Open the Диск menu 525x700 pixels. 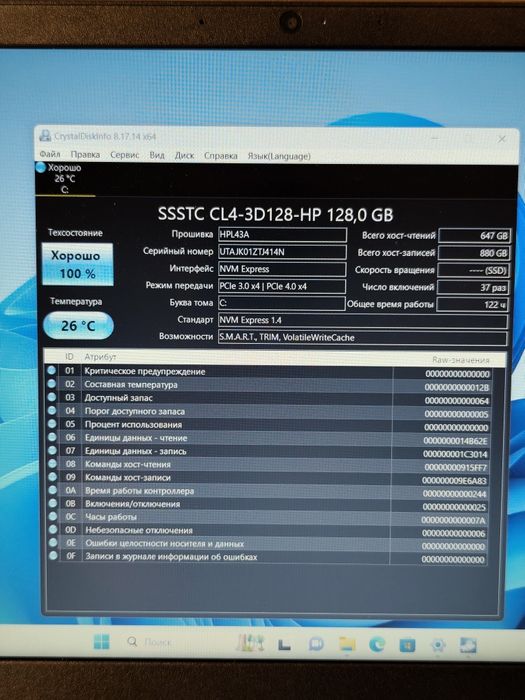(x=184, y=156)
